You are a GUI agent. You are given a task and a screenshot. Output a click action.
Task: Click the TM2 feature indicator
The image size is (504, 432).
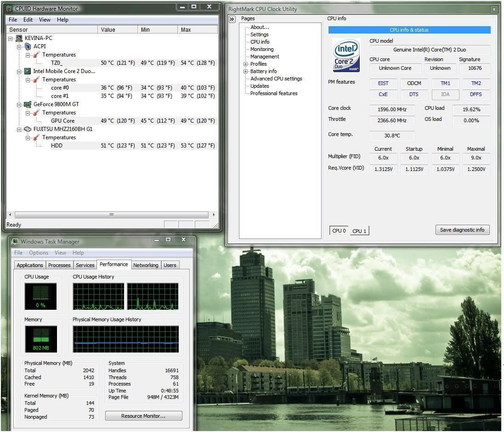tap(476, 83)
